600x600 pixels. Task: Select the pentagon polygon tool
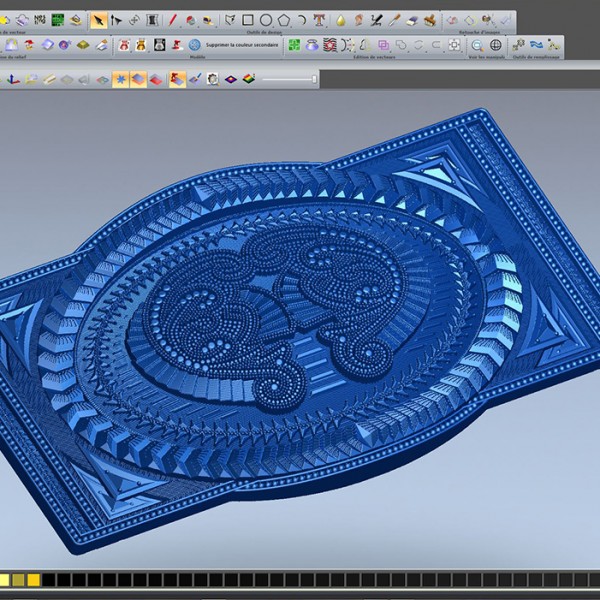pyautogui.click(x=285, y=19)
